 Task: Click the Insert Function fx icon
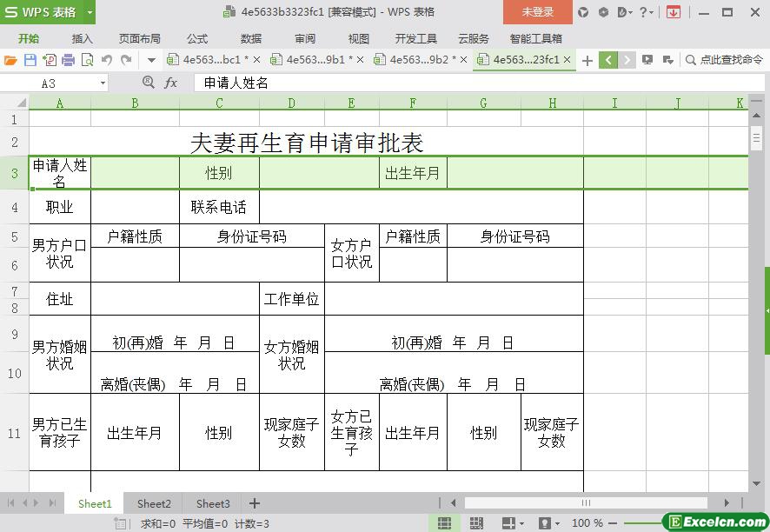click(171, 83)
